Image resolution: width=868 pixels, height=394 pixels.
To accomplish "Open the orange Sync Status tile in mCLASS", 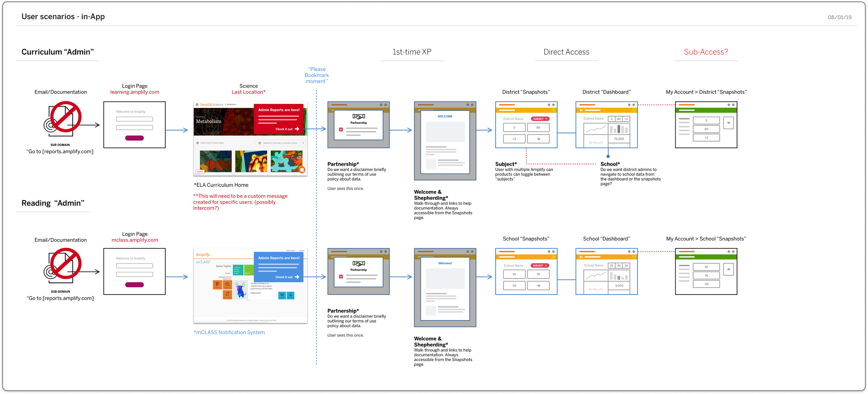I will pos(227,295).
